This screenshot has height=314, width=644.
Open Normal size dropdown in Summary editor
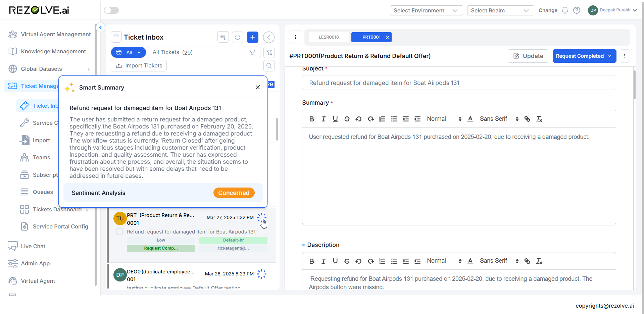(444, 119)
